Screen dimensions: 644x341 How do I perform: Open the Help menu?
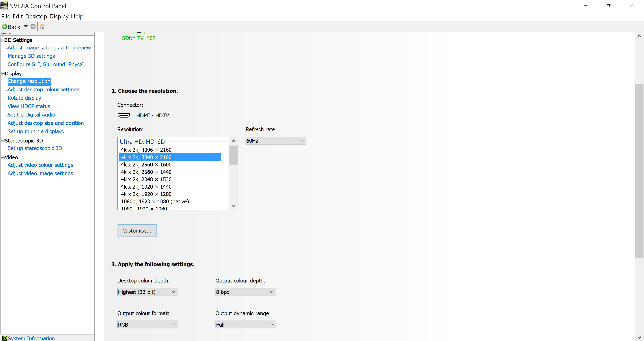click(77, 16)
